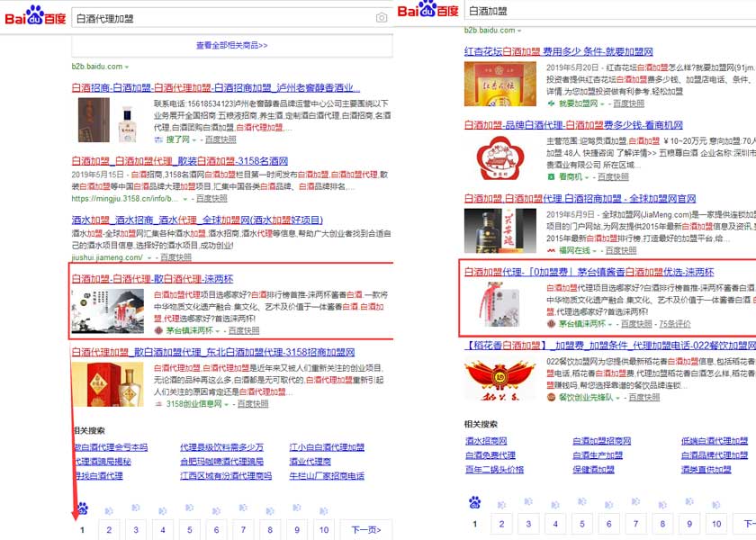This screenshot has height=540, width=756.
Task: Open related search 低端白酒代理加盟
Action: [715, 441]
